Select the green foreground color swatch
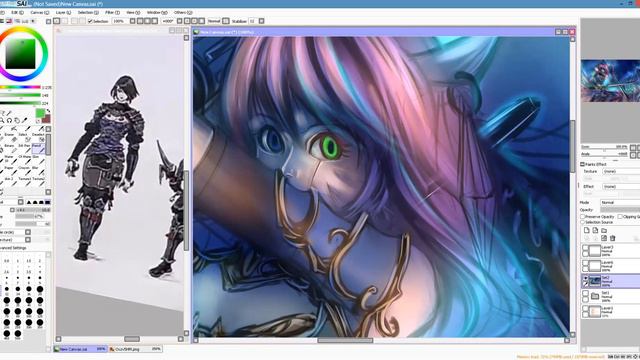The image size is (640, 360). (40, 113)
